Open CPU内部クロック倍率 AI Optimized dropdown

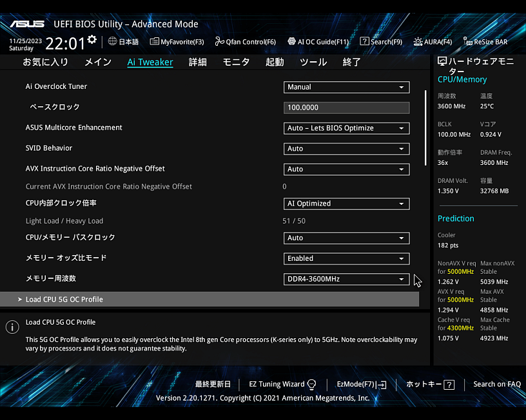347,204
